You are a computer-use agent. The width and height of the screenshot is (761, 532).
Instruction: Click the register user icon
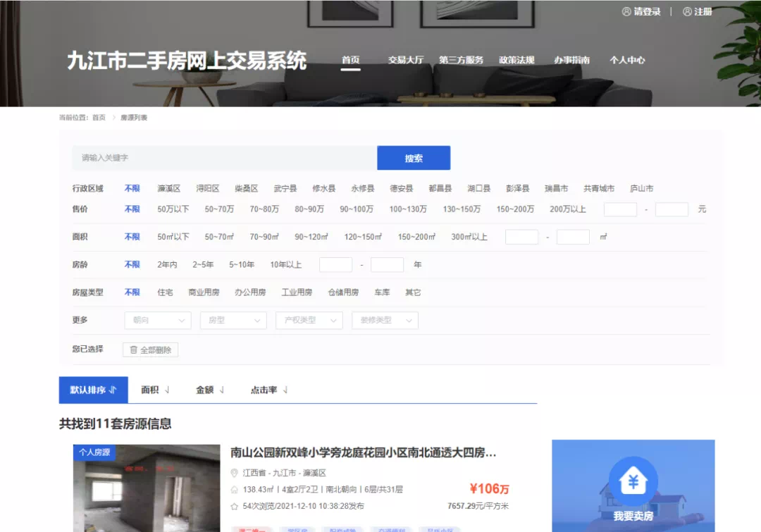coord(687,12)
